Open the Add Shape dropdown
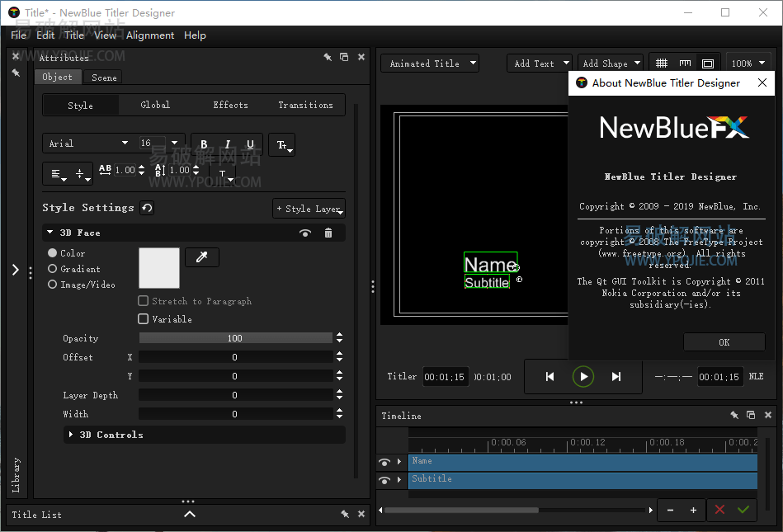 pyautogui.click(x=611, y=64)
